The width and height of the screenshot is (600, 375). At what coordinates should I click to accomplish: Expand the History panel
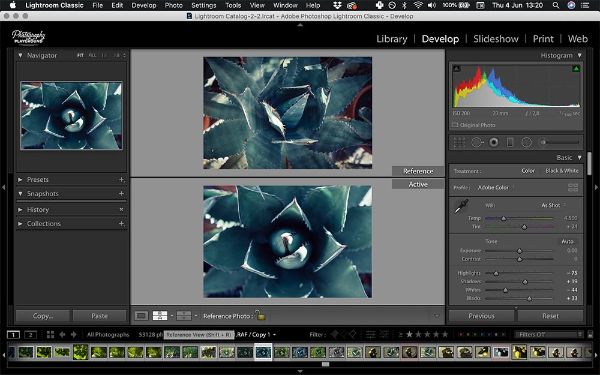[20, 210]
